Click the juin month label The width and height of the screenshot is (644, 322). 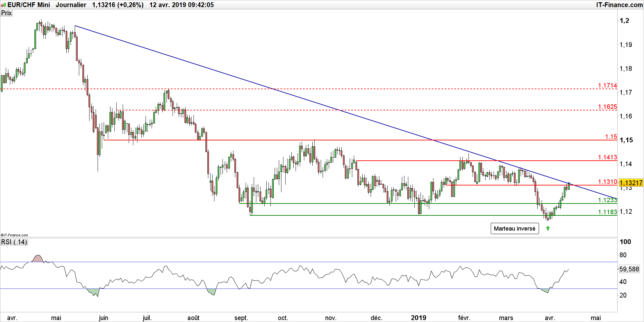point(103,318)
